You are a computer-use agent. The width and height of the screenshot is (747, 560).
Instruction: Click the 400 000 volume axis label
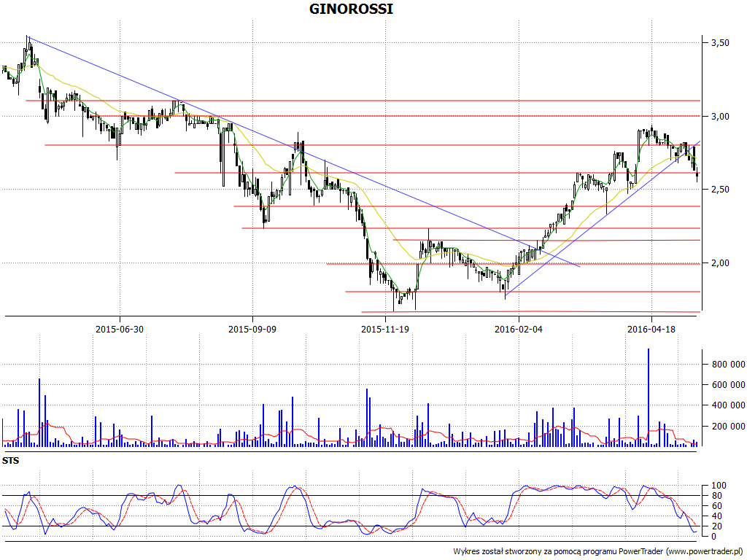(728, 405)
